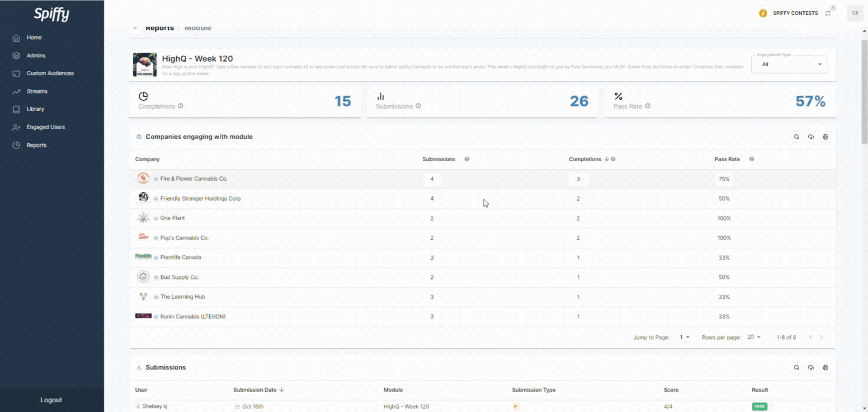This screenshot has height=412, width=868.
Task: Expand the Jump to Page dropdown
Action: (x=684, y=337)
